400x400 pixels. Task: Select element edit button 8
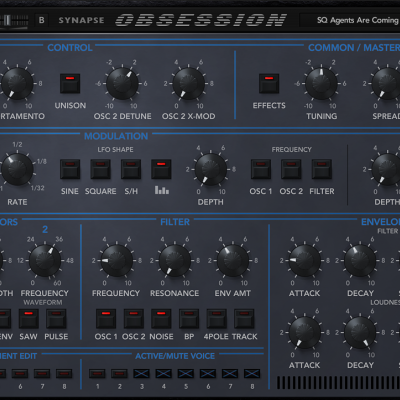[64, 373]
